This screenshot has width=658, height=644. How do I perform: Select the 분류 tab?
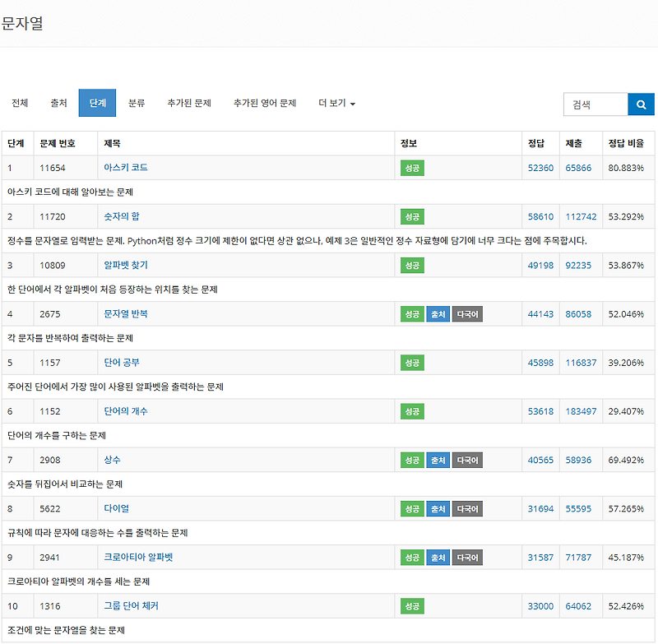(x=137, y=103)
